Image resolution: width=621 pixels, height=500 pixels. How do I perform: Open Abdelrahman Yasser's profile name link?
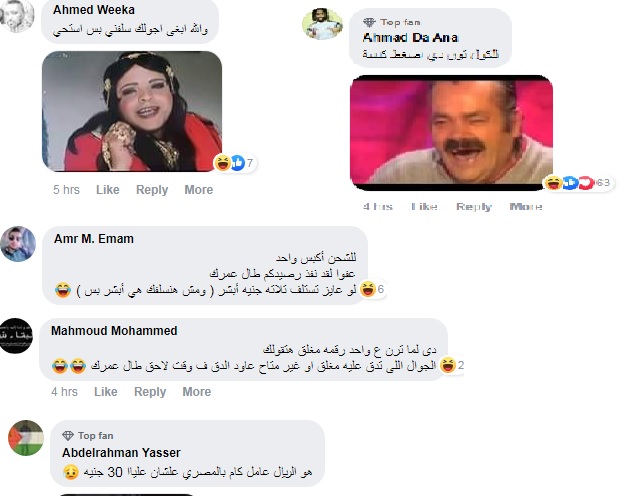click(x=121, y=452)
